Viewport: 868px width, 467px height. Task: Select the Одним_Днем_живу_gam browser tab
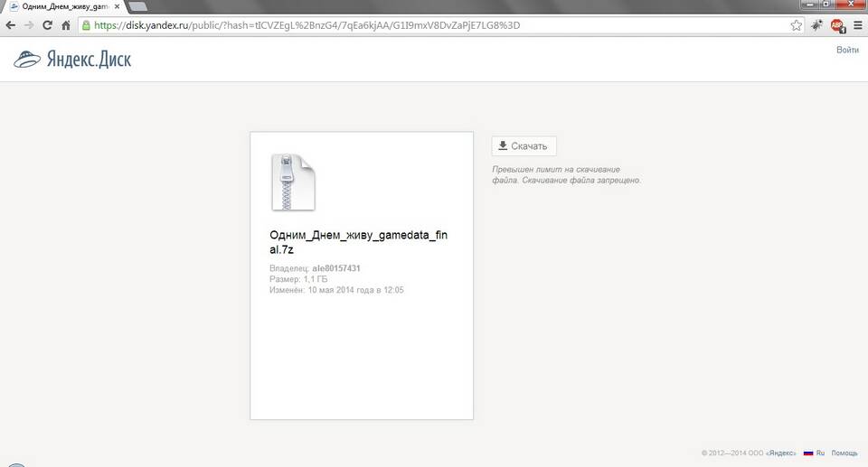(65, 6)
